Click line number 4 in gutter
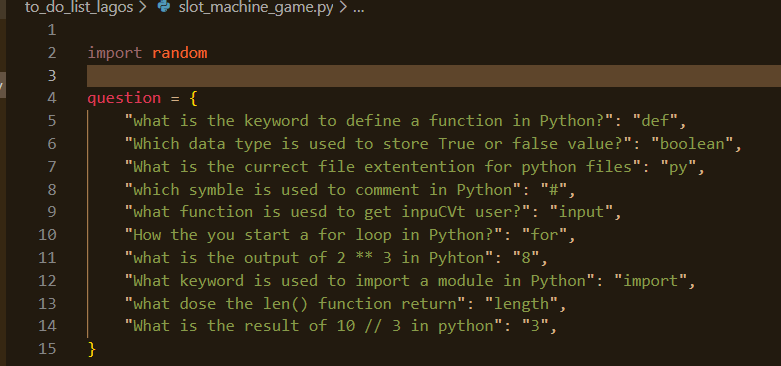 (x=52, y=98)
